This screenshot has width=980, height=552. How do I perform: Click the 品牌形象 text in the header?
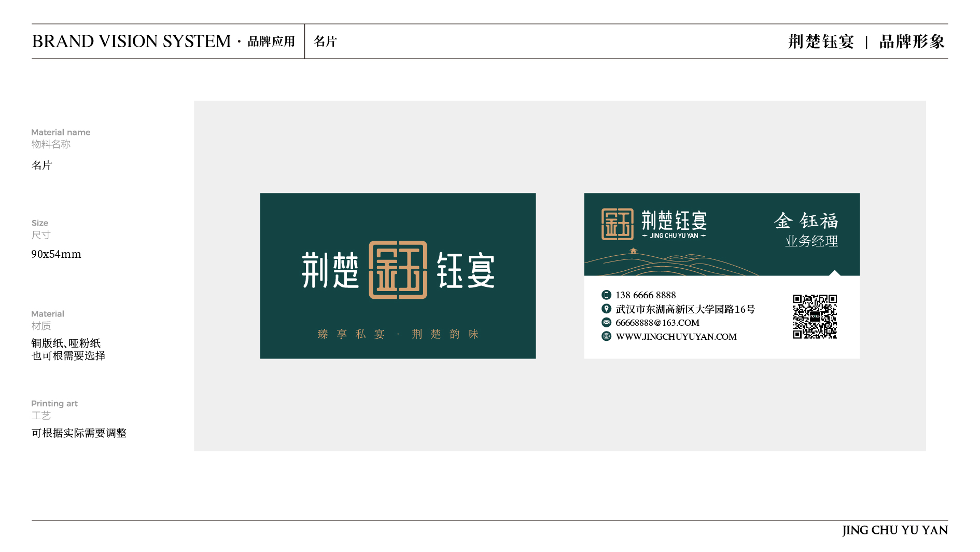pos(912,42)
